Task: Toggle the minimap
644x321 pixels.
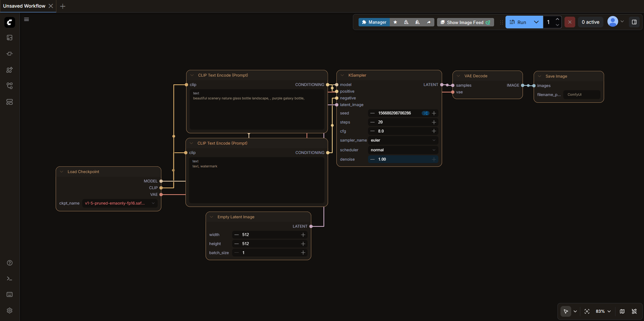Action: coord(622,311)
